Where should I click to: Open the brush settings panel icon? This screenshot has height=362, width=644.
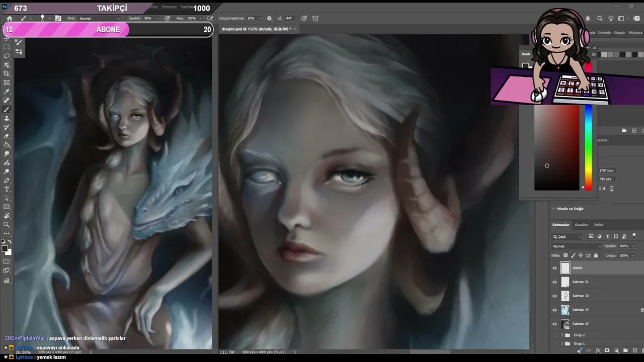58,18
